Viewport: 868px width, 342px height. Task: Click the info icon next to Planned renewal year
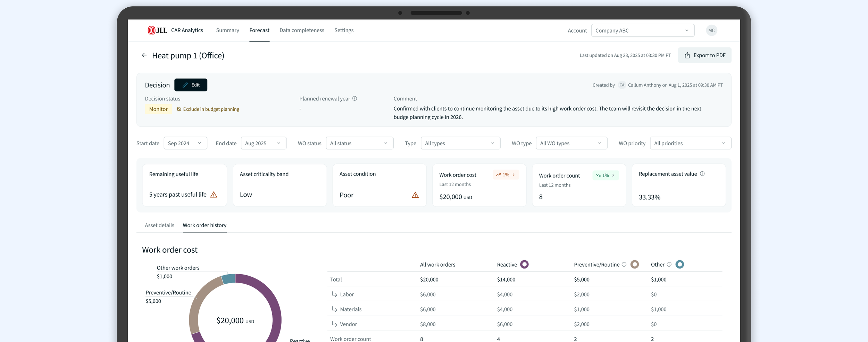tap(354, 98)
